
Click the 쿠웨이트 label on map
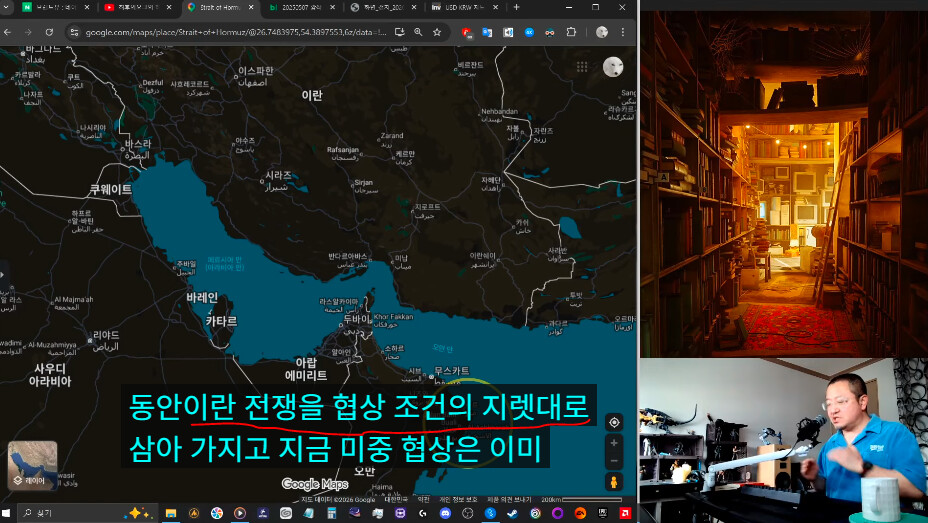[x=111, y=190]
